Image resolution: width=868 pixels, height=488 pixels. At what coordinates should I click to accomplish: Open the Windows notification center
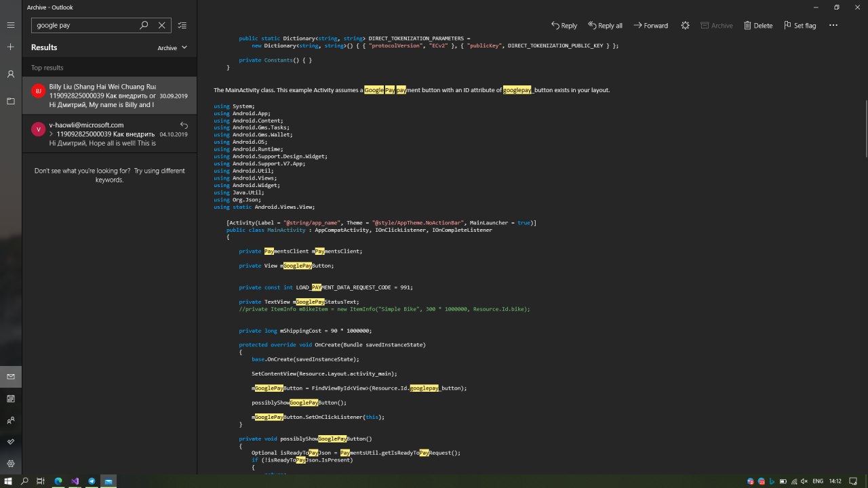click(853, 481)
